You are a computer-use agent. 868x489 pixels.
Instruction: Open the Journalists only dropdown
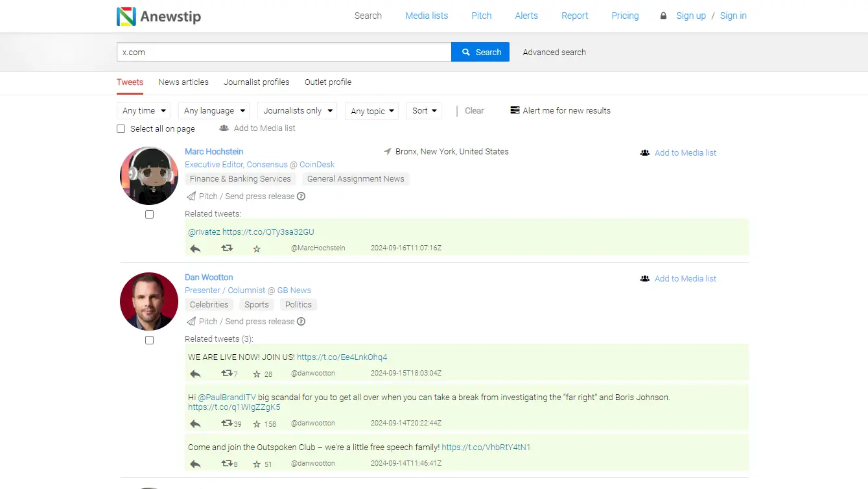click(x=298, y=111)
